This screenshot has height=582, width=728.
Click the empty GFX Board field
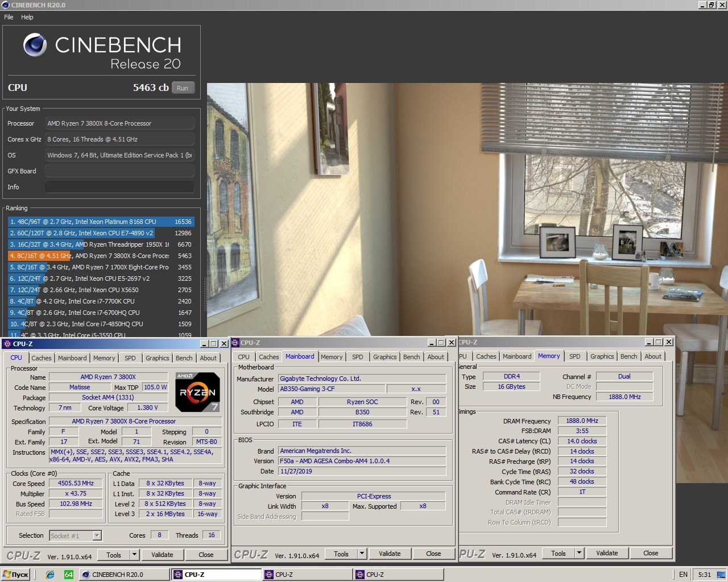(x=119, y=171)
